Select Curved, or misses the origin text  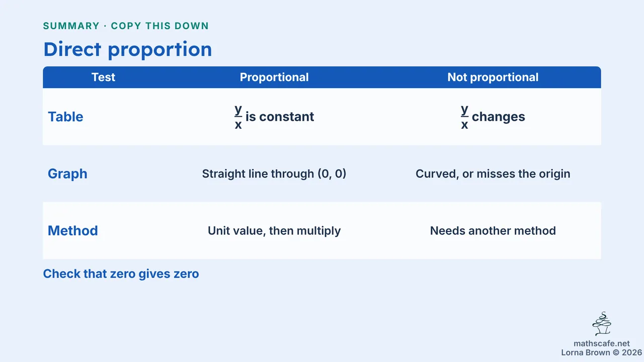tap(493, 174)
